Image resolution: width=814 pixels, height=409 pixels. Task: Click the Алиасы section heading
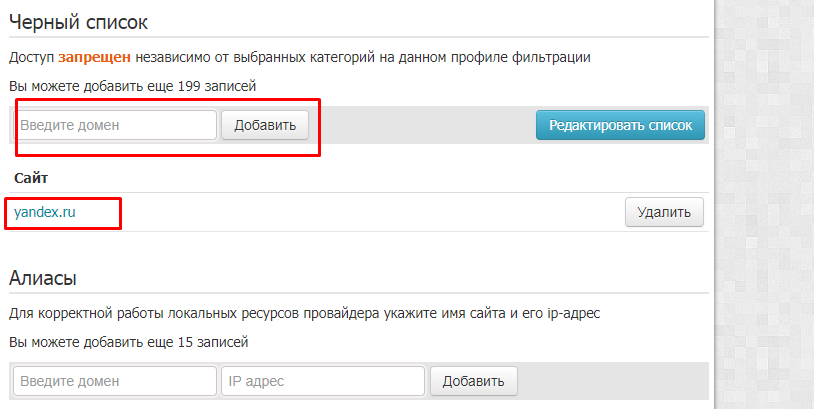[43, 278]
